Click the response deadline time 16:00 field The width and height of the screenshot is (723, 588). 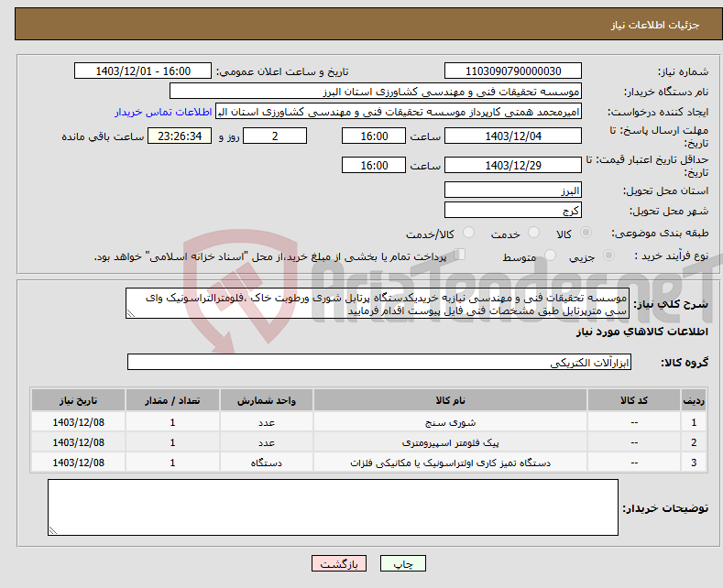tap(374, 136)
